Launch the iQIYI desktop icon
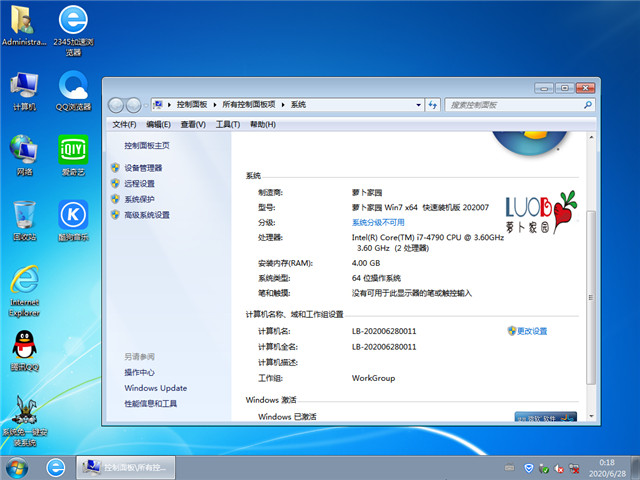 click(73, 156)
